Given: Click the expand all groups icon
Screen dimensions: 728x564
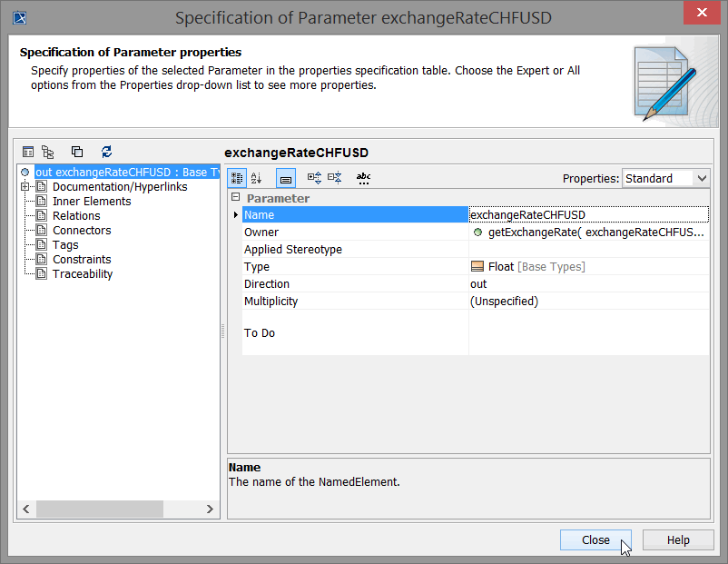Looking at the screenshot, I should [314, 179].
